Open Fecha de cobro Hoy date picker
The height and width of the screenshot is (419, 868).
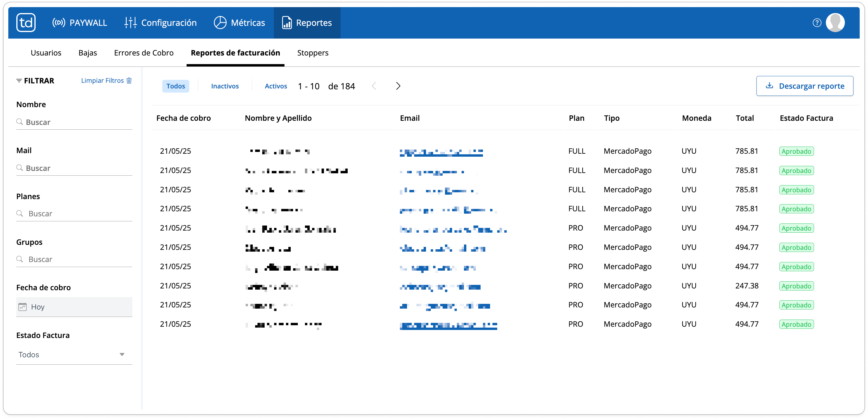(74, 307)
